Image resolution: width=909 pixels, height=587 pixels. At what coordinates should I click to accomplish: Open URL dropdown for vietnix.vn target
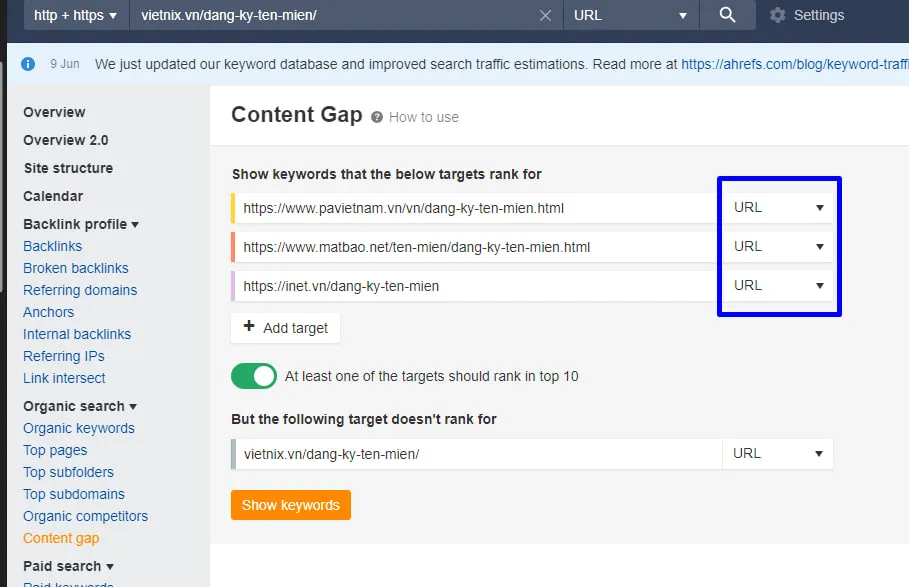point(777,454)
